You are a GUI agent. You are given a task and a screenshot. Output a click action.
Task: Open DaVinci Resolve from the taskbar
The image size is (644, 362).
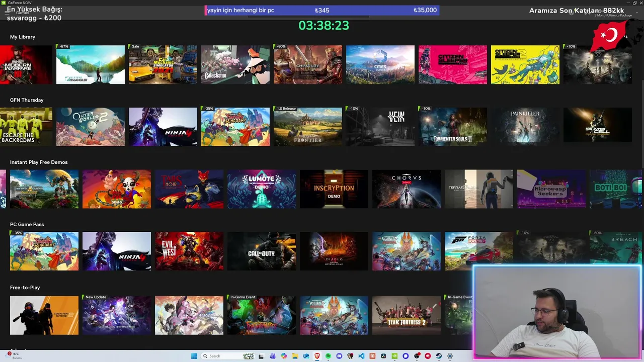coord(383,356)
